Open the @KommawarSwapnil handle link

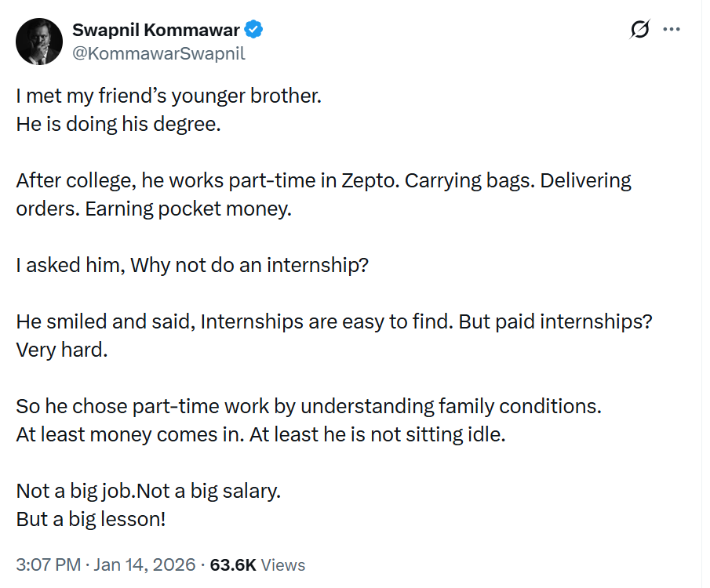coord(158,53)
